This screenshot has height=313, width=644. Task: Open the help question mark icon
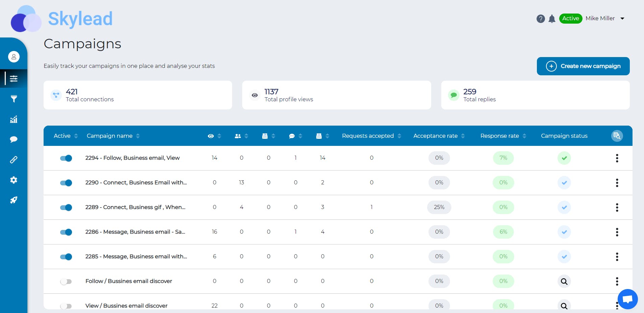541,19
